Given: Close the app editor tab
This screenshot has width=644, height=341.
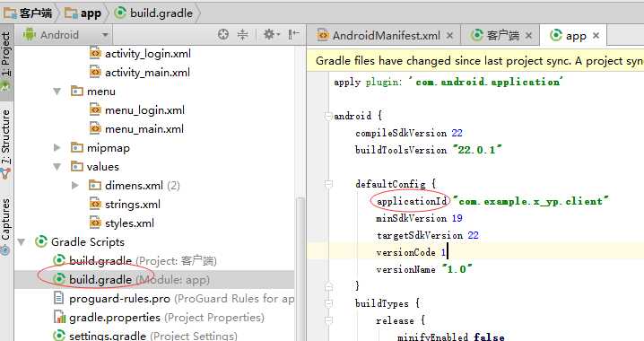Looking at the screenshot, I should point(596,36).
